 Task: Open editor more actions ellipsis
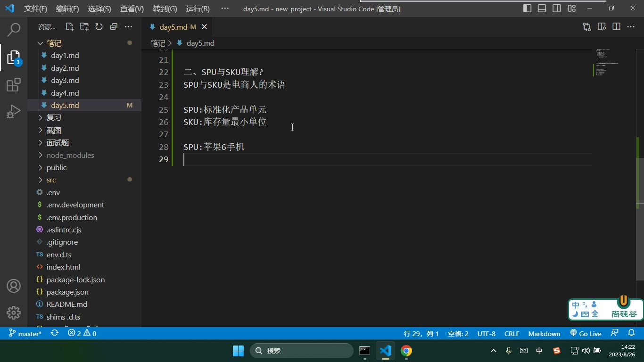(631, 27)
